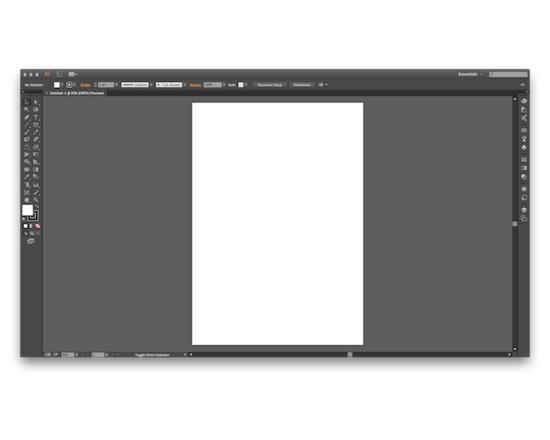Reset to default fill and stroke

click(24, 219)
